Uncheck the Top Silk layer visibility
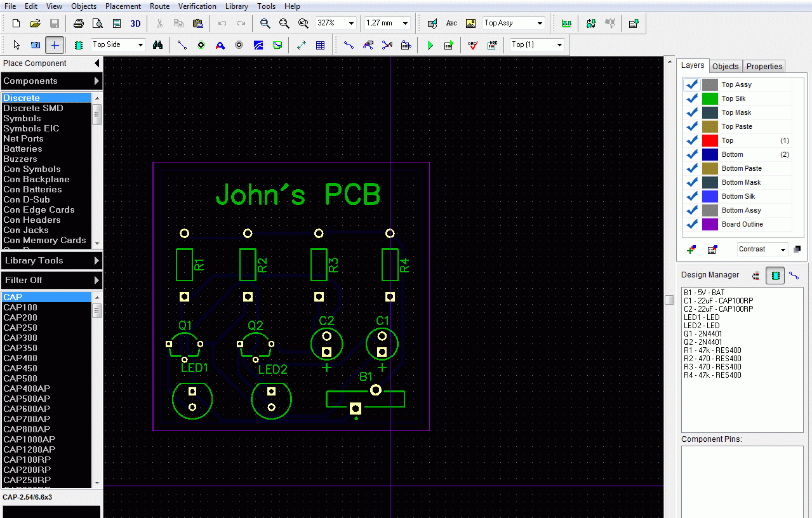The image size is (812, 518). pyautogui.click(x=692, y=98)
